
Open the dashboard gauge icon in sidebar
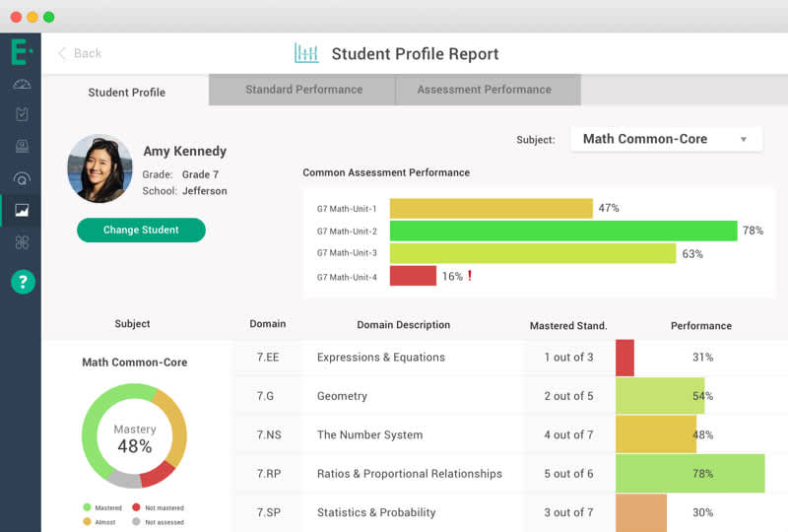22,84
